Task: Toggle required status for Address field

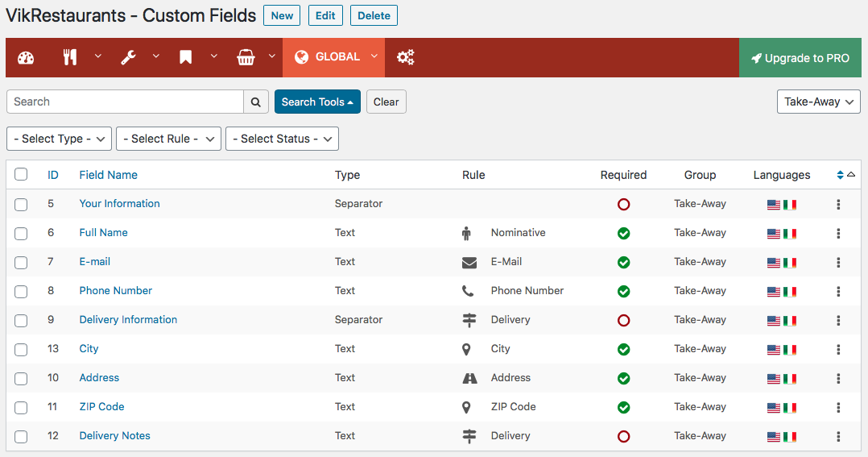Action: coord(623,378)
